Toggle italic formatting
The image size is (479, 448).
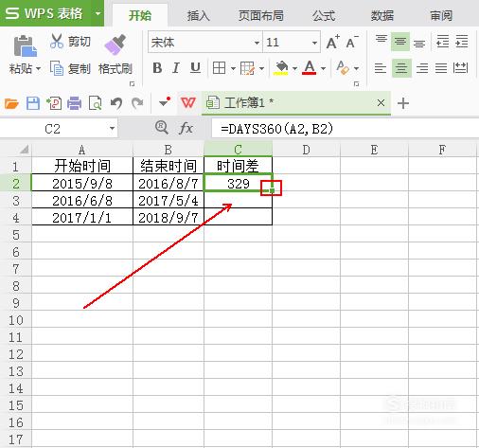pos(176,68)
